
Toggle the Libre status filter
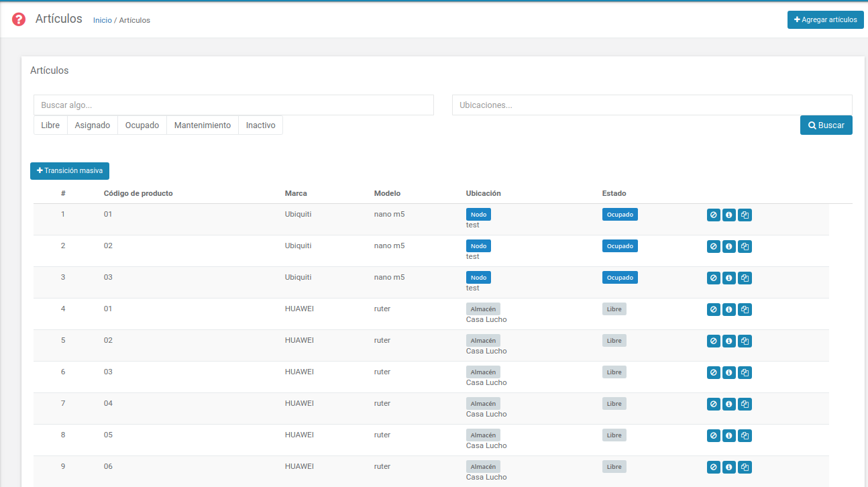pyautogui.click(x=50, y=125)
